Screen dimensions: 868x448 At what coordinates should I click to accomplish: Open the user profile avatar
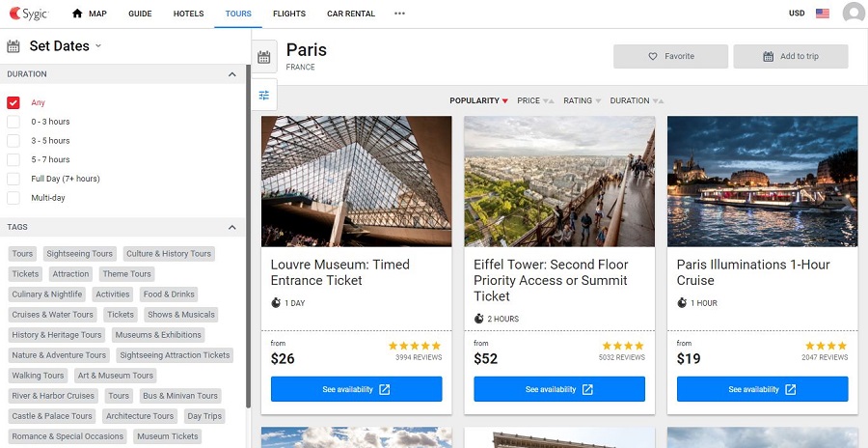pyautogui.click(x=854, y=14)
